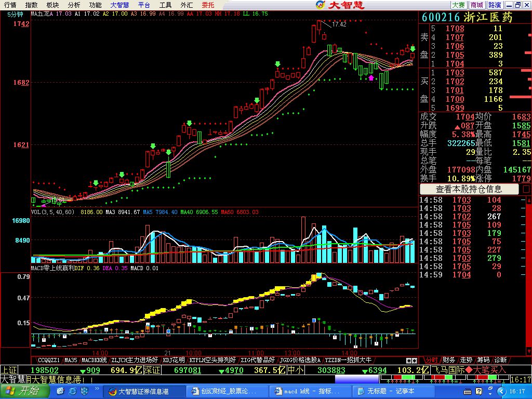The width and height of the screenshot is (532, 399).
Task: Click the 大赛 button in title bar
Action: click(x=458, y=5)
